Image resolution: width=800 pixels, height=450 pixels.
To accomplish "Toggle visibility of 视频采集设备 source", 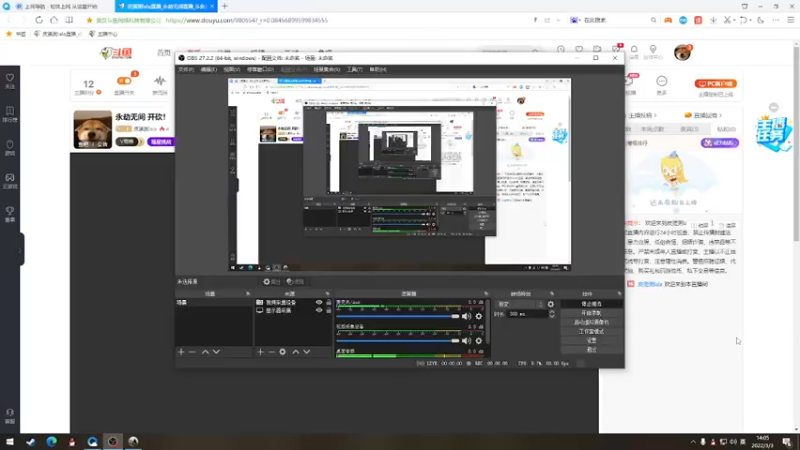I will coord(319,303).
